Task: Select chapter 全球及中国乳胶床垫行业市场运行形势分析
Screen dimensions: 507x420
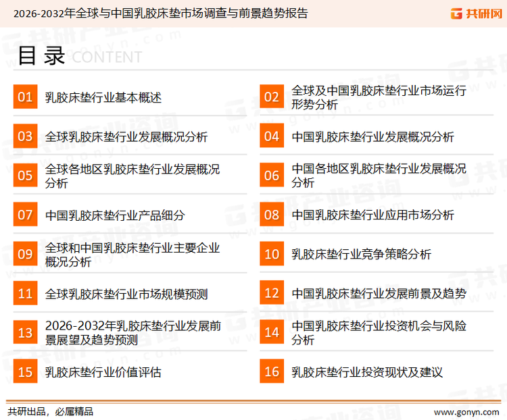Action: (379, 97)
